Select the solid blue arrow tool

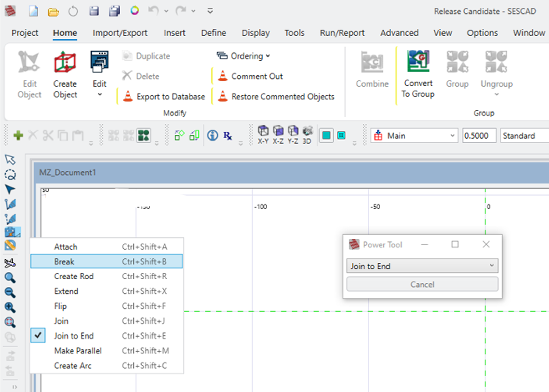[x=10, y=189]
